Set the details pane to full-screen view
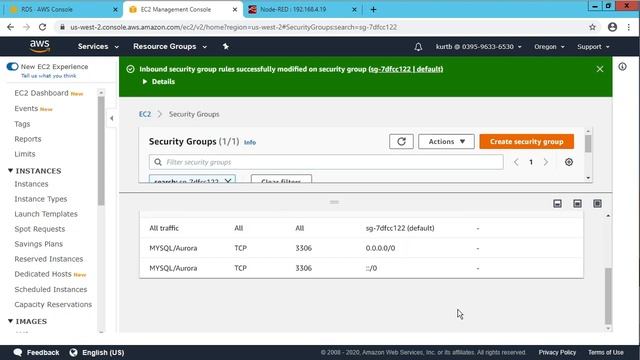The width and height of the screenshot is (640, 360). pos(597,204)
